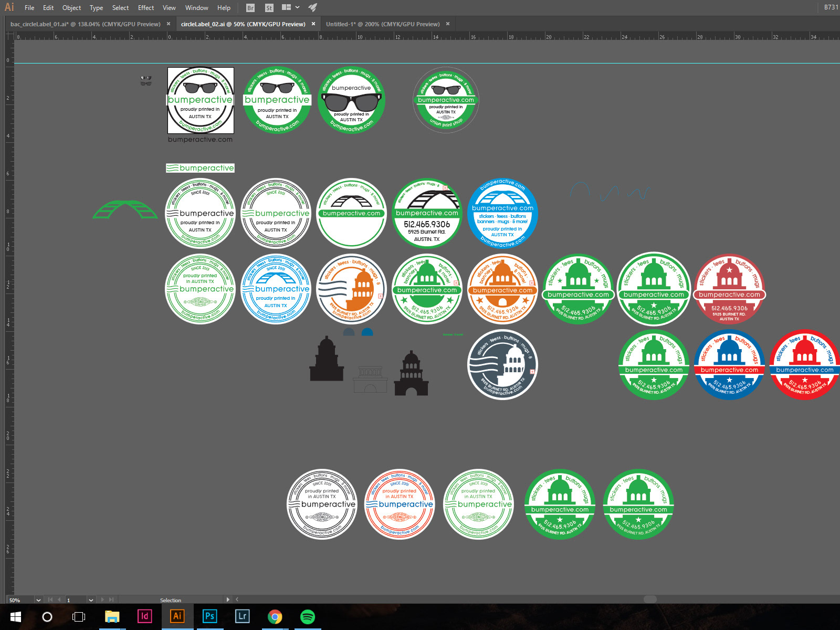
Task: Click the horizontal scrollbar thumb
Action: click(650, 600)
